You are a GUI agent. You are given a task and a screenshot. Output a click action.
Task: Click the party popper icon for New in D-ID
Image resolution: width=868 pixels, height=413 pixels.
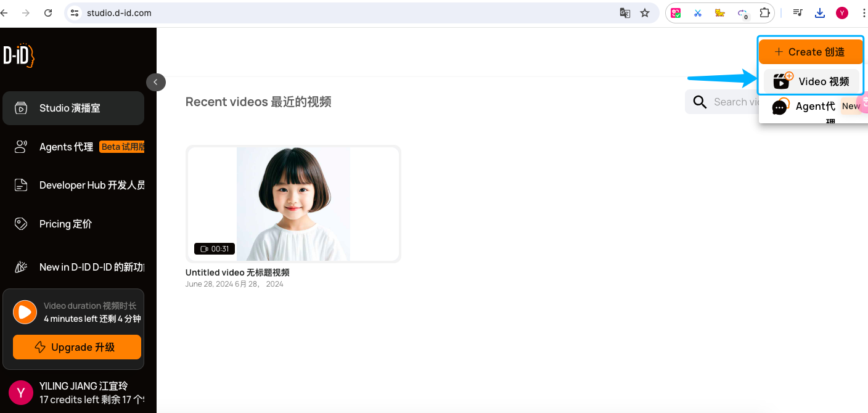(x=21, y=267)
